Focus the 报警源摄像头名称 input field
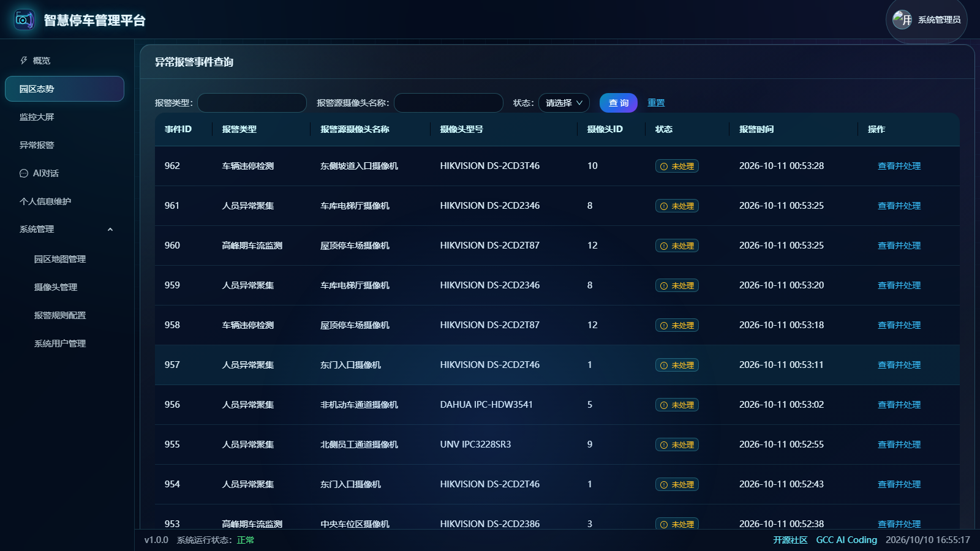Viewport: 980px width, 551px height. [448, 103]
